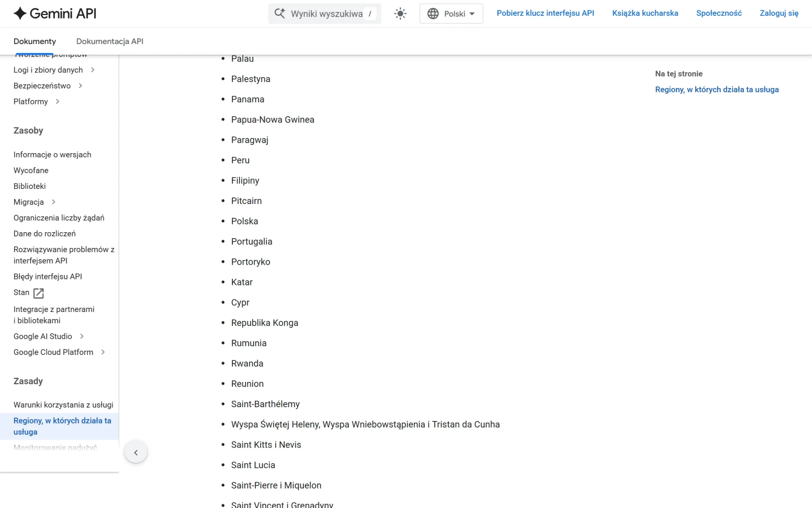Expand the Migracja section chevron
The width and height of the screenshot is (812, 508).
click(x=54, y=202)
